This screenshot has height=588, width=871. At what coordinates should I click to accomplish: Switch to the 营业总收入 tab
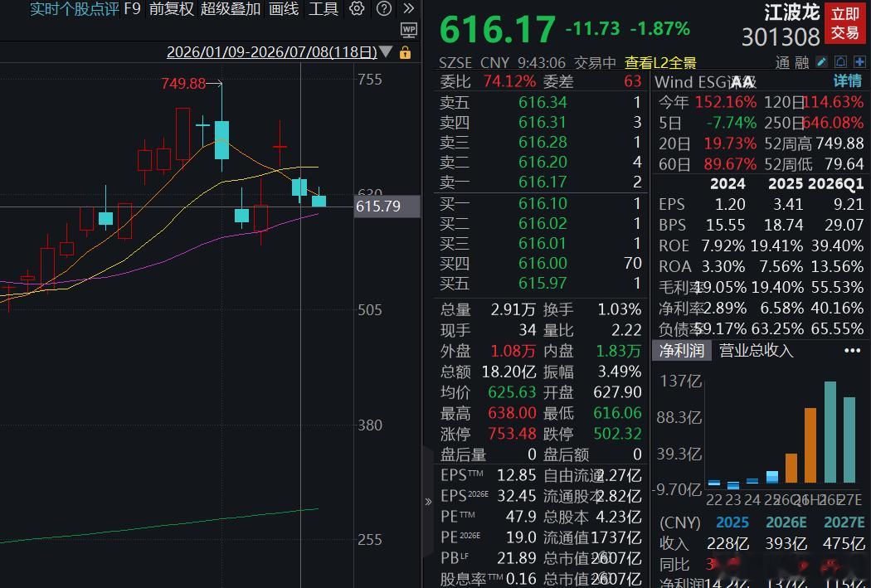[756, 350]
